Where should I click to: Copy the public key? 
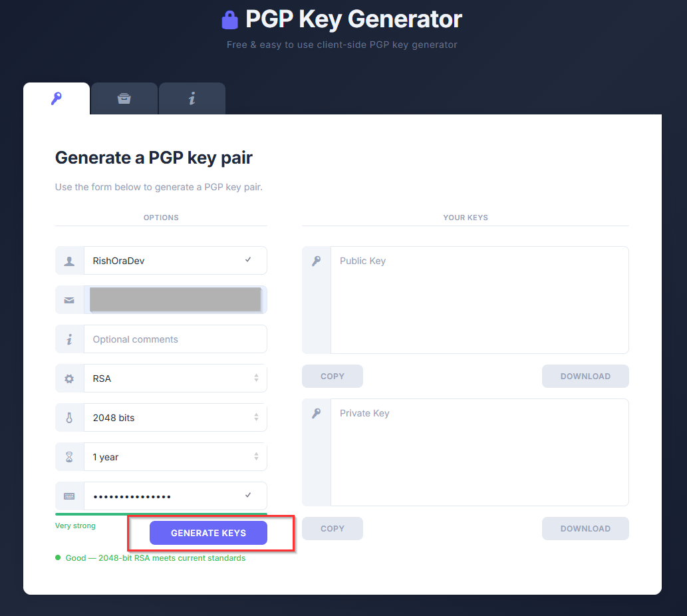(x=333, y=377)
